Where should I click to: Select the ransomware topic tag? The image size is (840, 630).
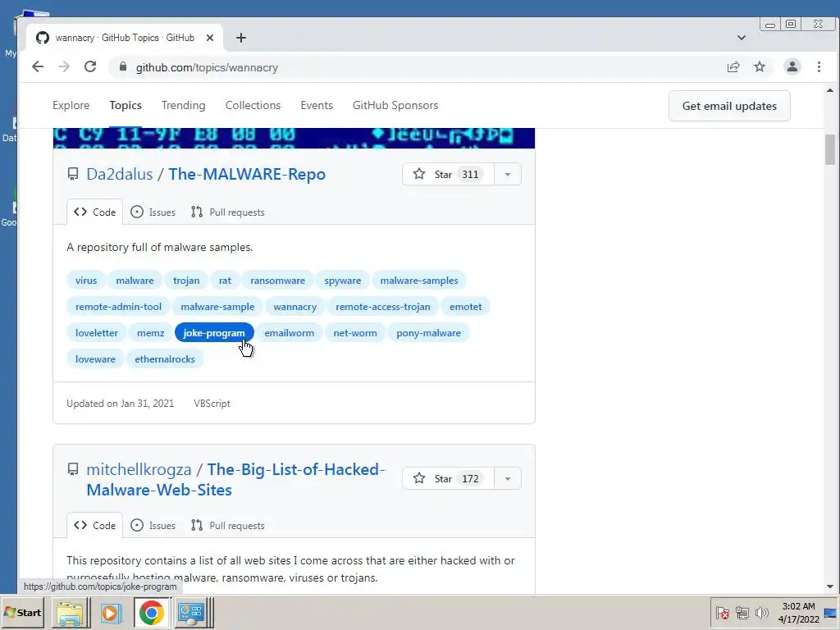(277, 281)
